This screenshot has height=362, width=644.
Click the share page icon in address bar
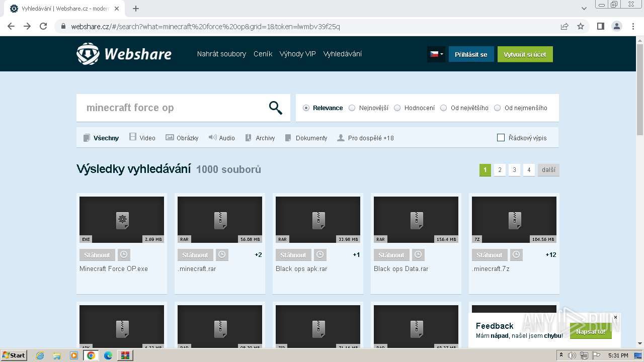tap(565, 26)
